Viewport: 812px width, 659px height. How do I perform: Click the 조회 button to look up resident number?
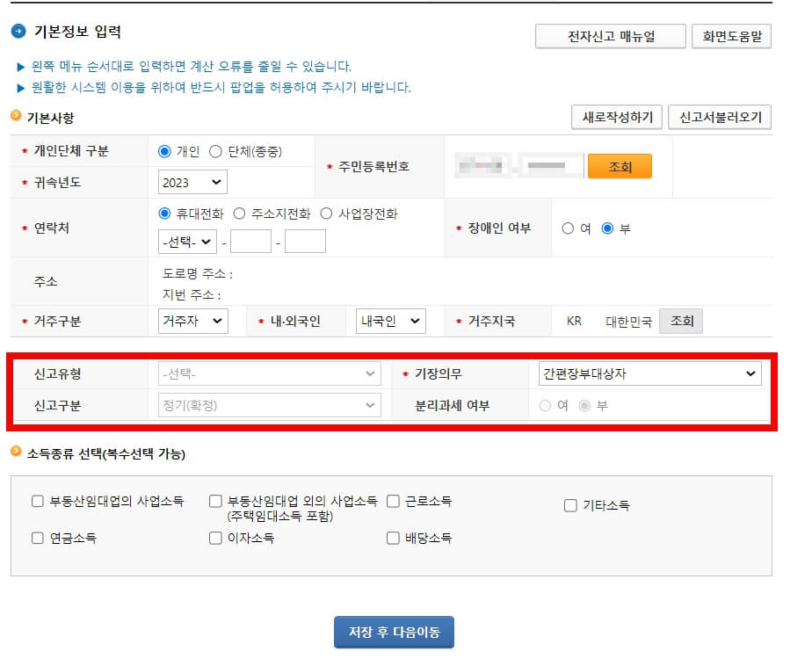(619, 166)
